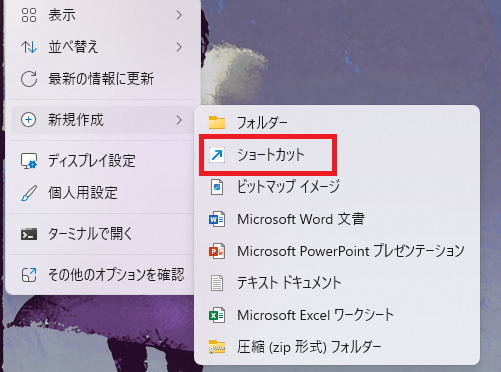Click the refresh icon beside 最新の情報に更新
The width and height of the screenshot is (501, 372).
[29, 79]
